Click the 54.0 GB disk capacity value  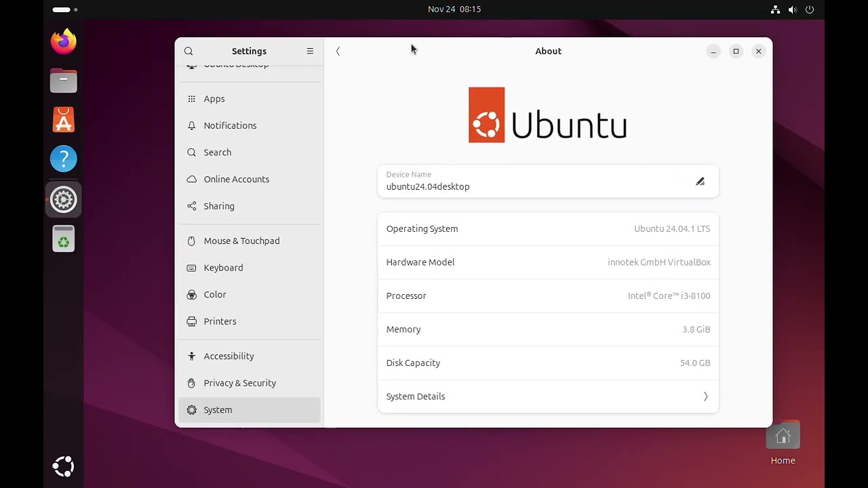(x=695, y=363)
